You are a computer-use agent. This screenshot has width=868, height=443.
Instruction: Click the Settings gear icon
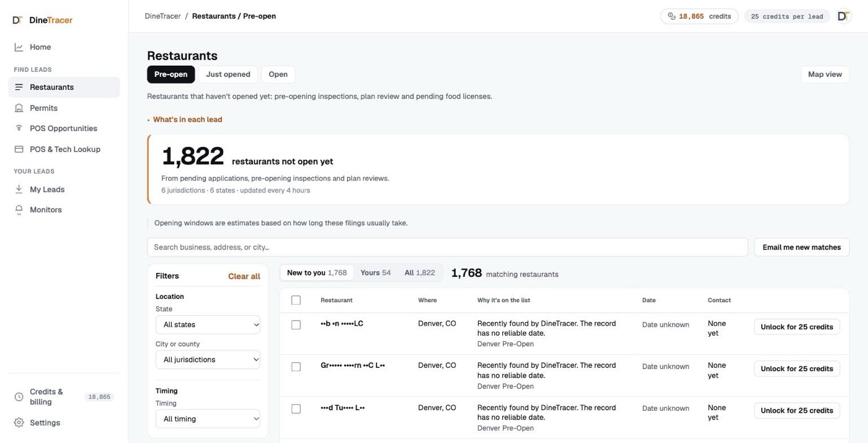(19, 423)
